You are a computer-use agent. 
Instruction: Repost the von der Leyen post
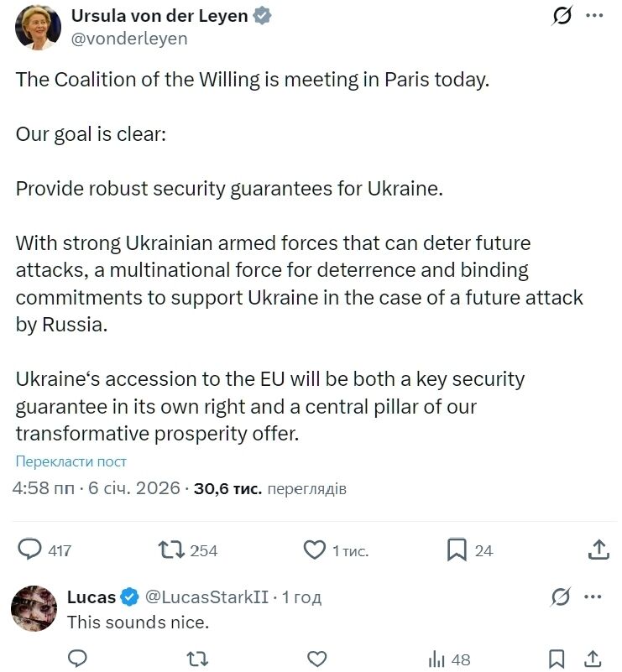point(171,550)
